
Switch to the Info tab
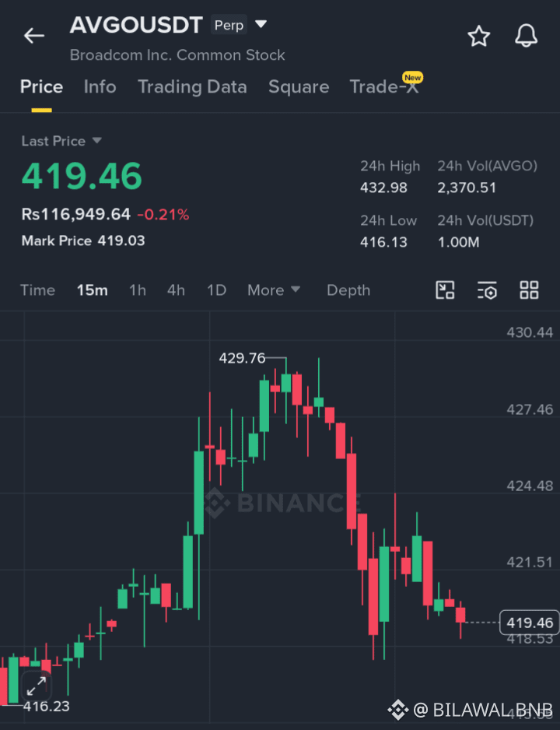100,87
